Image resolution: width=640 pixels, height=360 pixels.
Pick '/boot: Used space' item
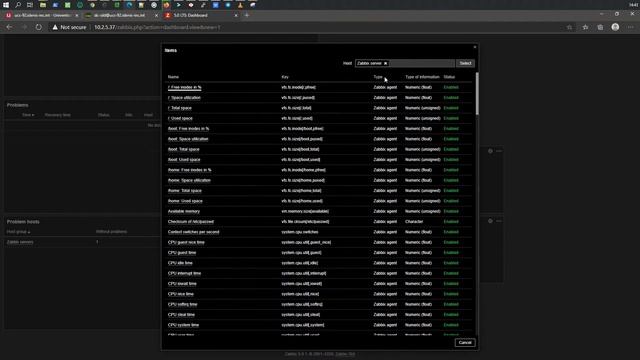(x=184, y=160)
